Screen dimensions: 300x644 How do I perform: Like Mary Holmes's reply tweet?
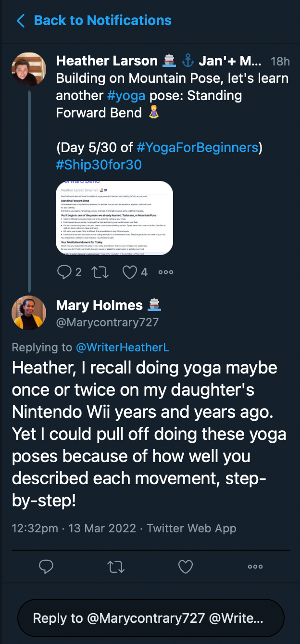186,567
